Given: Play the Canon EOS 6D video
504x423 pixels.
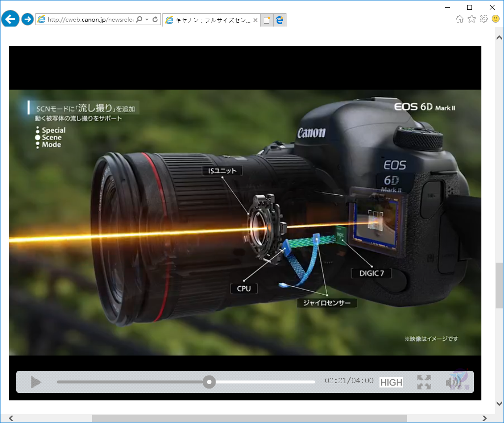Looking at the screenshot, I should pos(36,382).
